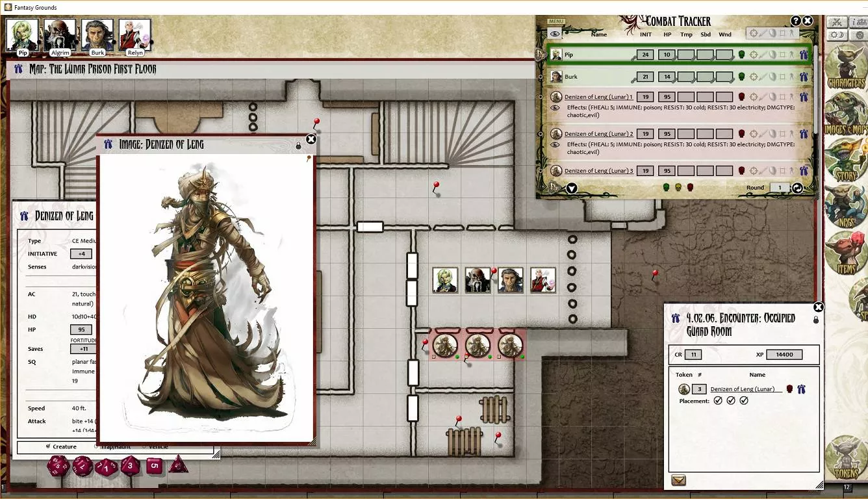The width and height of the screenshot is (868, 499).
Task: Toggle the encounter window lock icon
Action: coord(816,320)
